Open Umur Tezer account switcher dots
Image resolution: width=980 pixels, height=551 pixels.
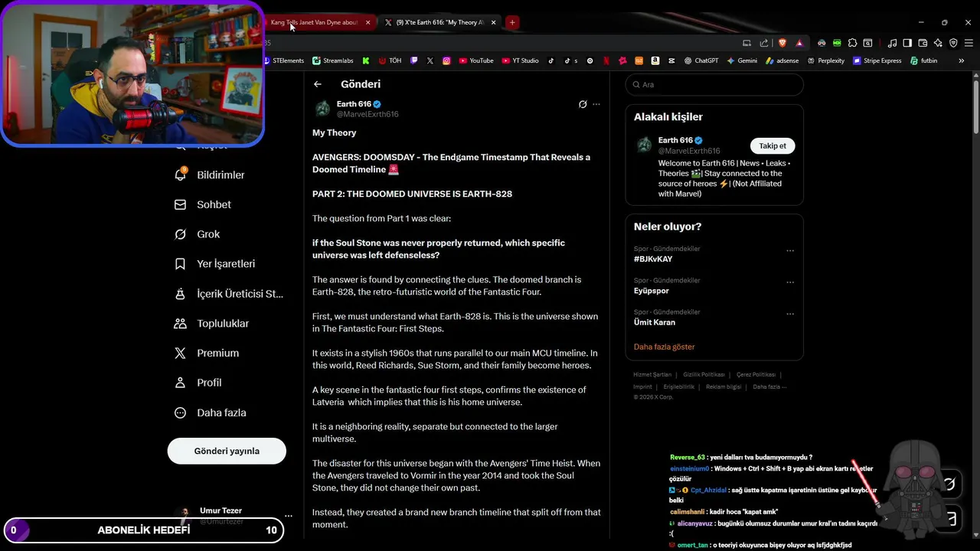click(x=289, y=516)
